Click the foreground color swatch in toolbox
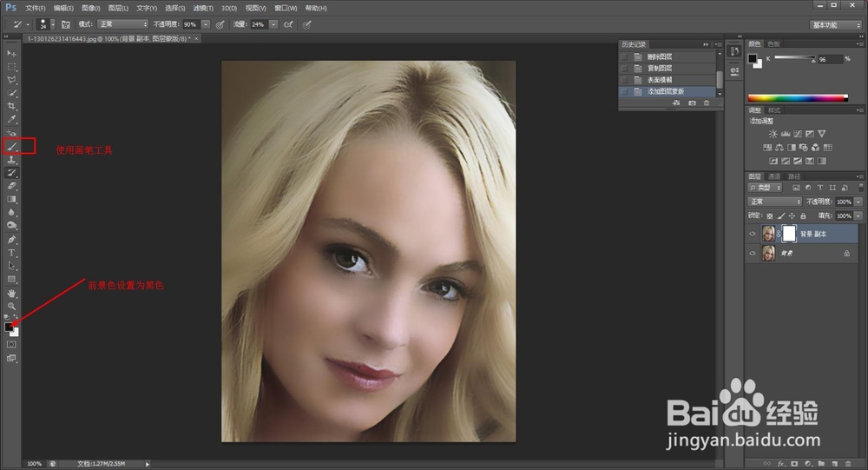 pos(9,327)
